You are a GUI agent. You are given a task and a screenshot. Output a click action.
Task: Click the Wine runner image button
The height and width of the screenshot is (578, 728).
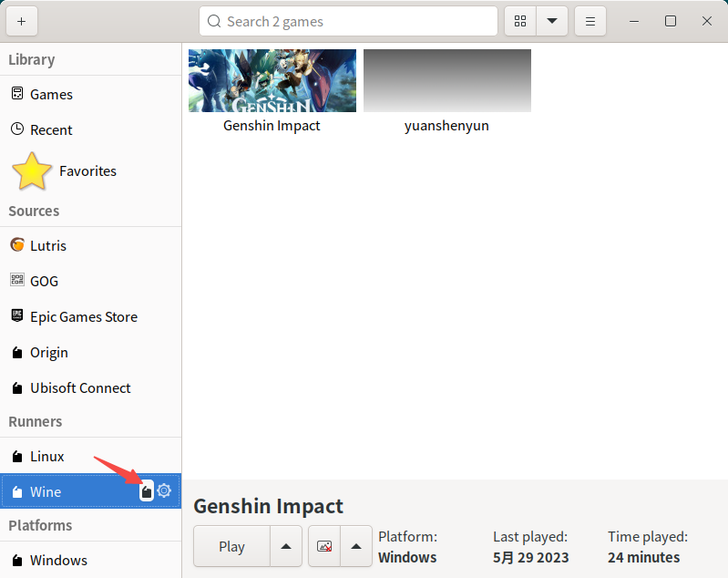[324, 546]
